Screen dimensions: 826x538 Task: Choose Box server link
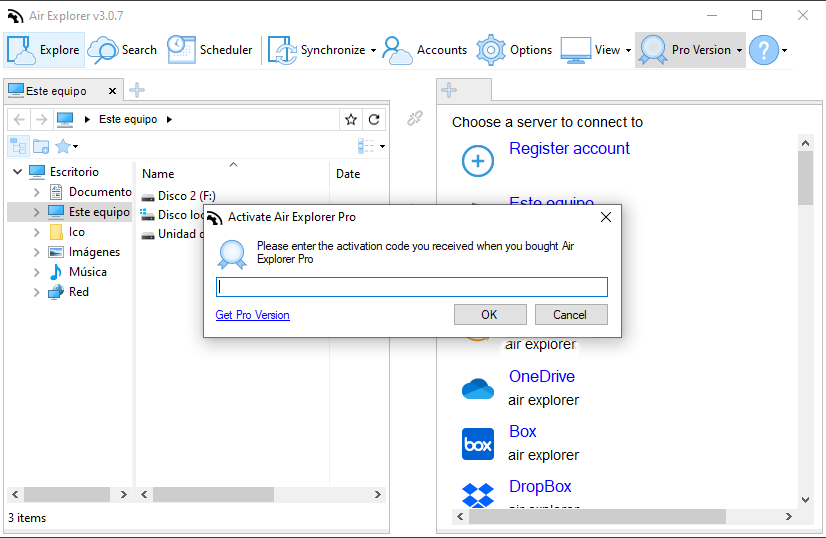click(x=523, y=431)
